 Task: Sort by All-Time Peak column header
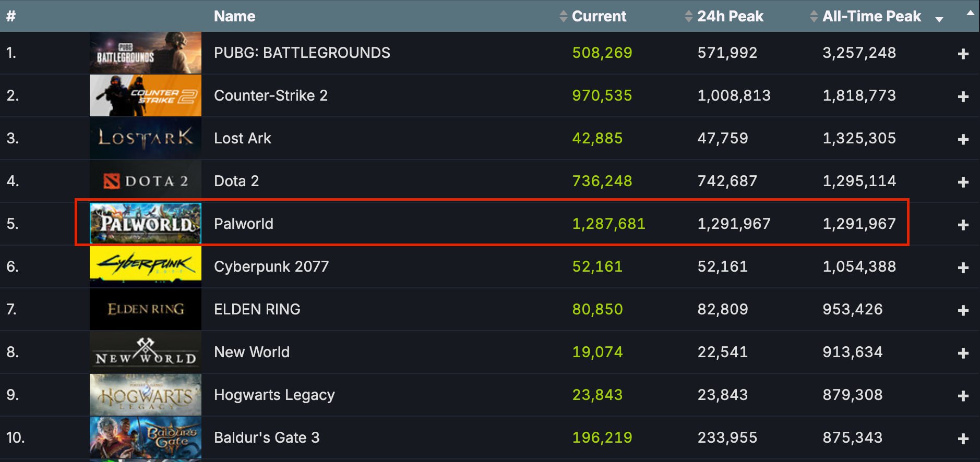click(871, 16)
